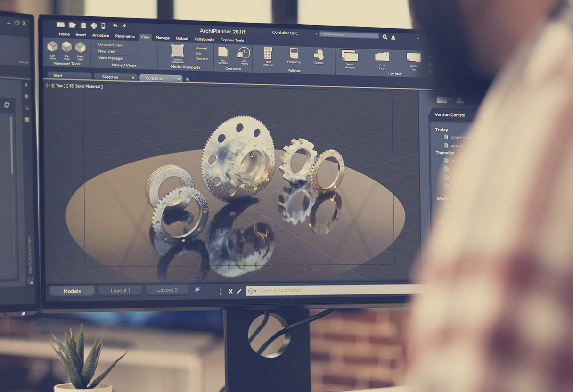Image resolution: width=573 pixels, height=392 pixels.
Task: Close the Container document tab
Action: 179,79
